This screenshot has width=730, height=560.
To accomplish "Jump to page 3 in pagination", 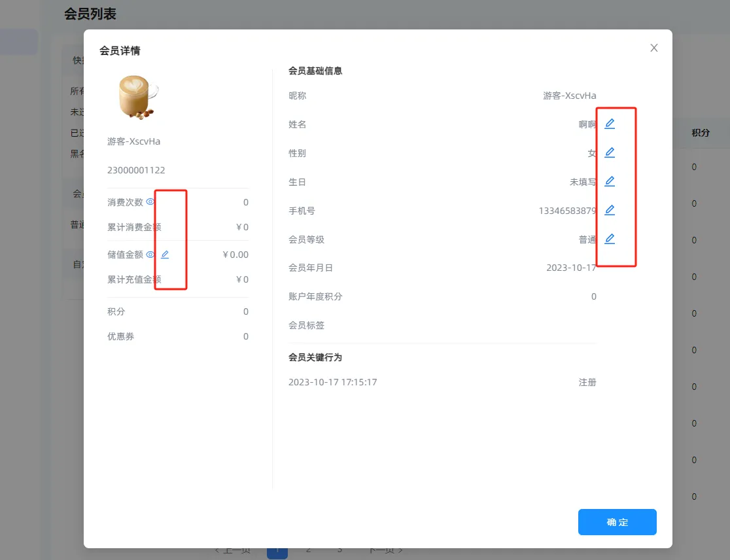I will pos(339,550).
